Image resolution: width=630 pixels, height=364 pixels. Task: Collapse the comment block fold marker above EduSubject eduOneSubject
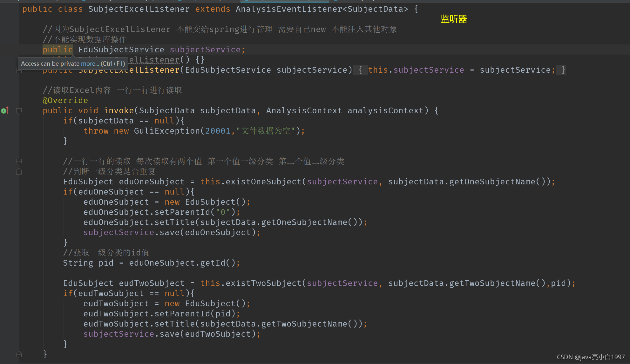[19, 162]
